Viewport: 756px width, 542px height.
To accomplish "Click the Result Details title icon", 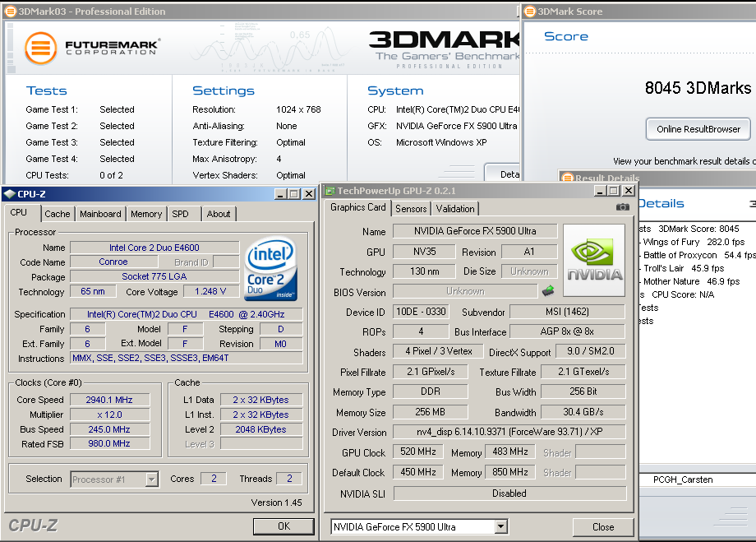I will 568,178.
